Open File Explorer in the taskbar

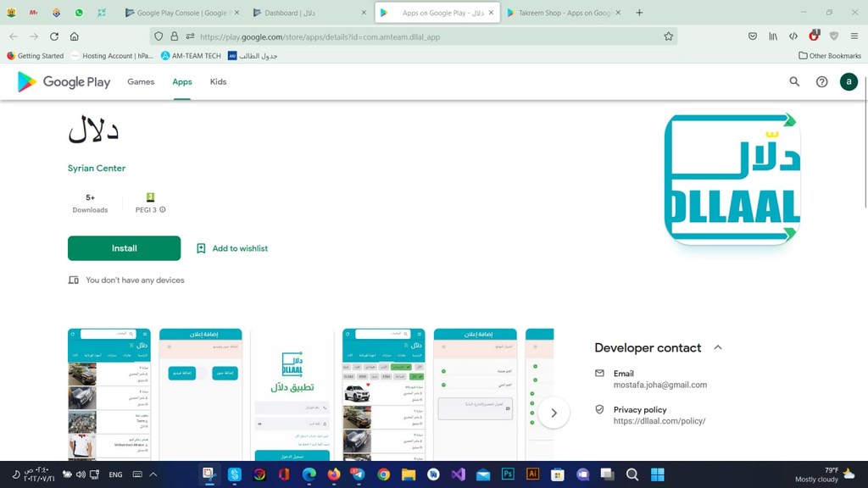pos(409,474)
